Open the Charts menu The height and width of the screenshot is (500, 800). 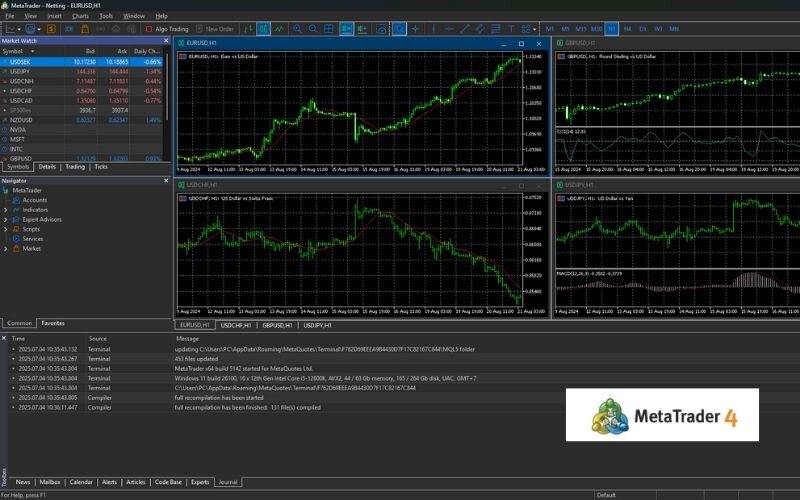click(x=80, y=16)
